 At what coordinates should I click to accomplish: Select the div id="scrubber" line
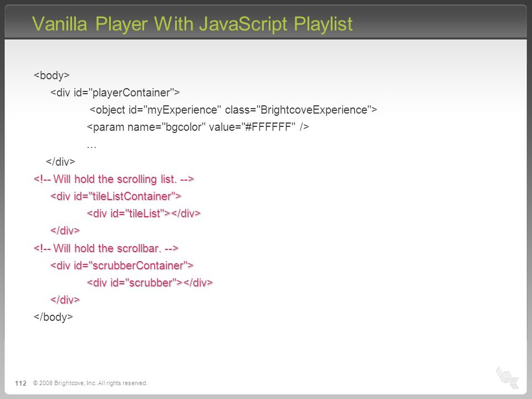tap(150, 283)
